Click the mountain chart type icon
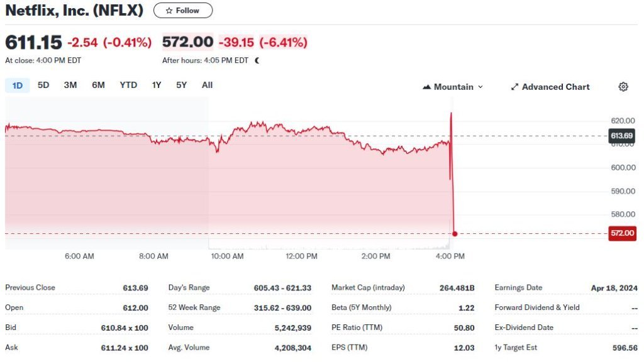 [427, 87]
